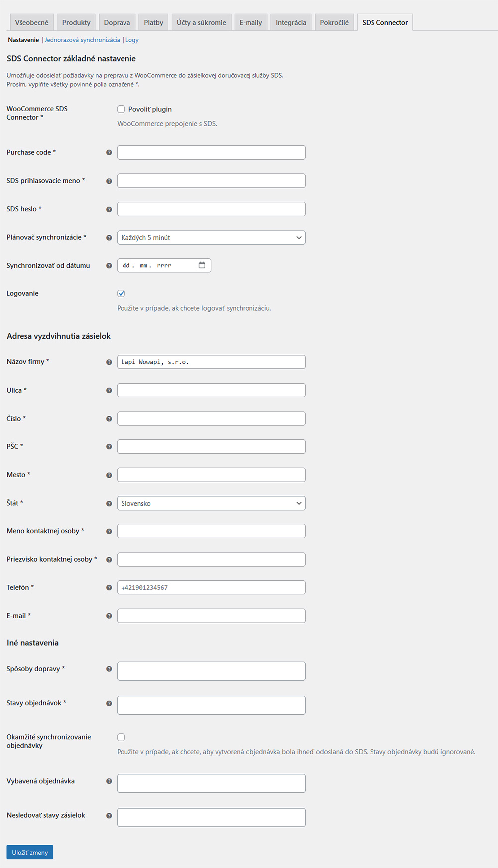Click help icon next to Purchase code

(109, 153)
